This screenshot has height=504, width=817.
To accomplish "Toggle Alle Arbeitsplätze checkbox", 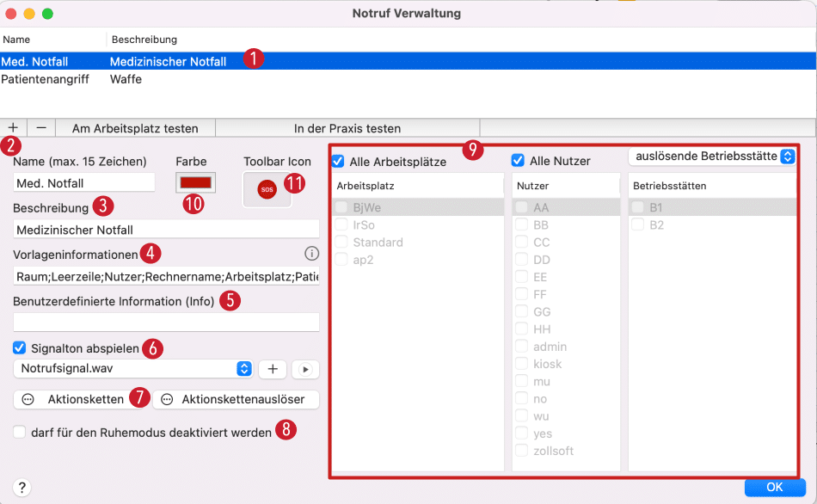I will [x=338, y=161].
